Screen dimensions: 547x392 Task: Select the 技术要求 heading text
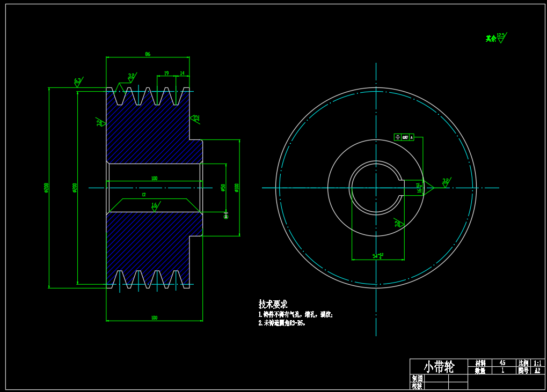point(273,304)
